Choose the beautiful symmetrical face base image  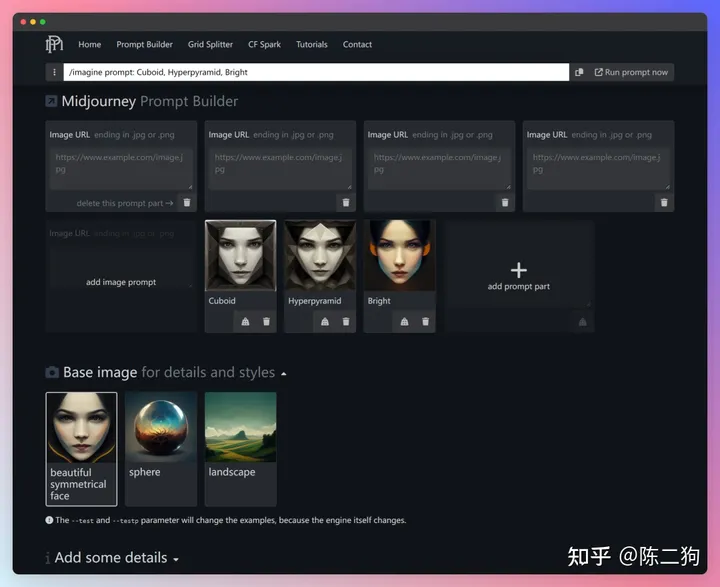(x=81, y=449)
